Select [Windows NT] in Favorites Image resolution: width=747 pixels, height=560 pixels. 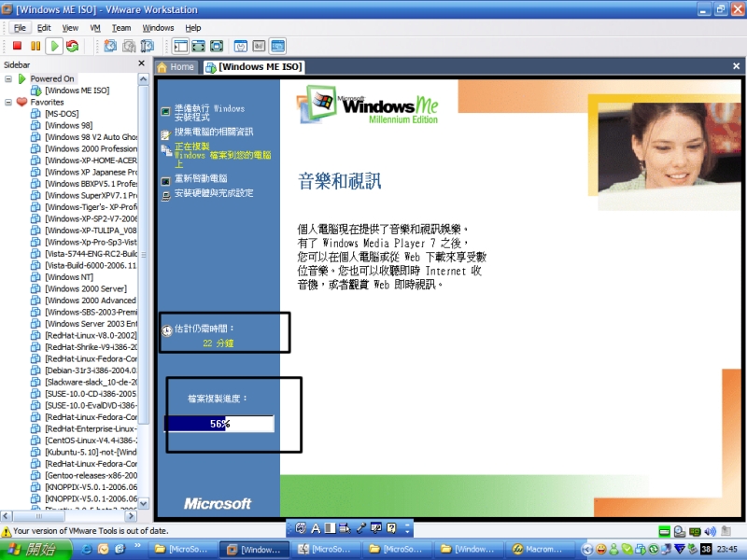(69, 277)
